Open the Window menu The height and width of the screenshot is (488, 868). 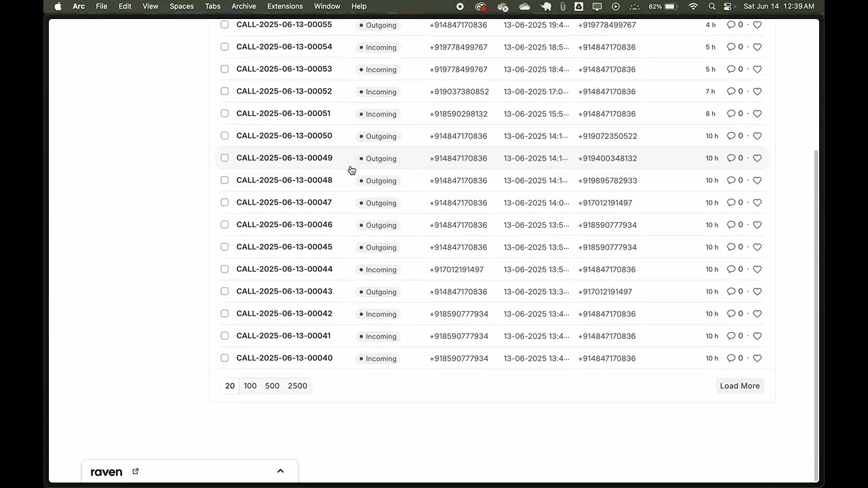coord(327,6)
